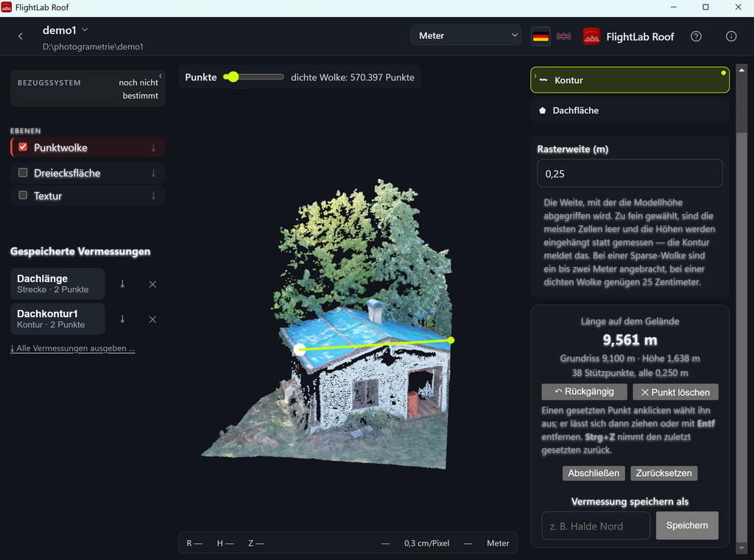This screenshot has width=754, height=560.
Task: Enable the Textur layer checkbox
Action: [x=23, y=195]
